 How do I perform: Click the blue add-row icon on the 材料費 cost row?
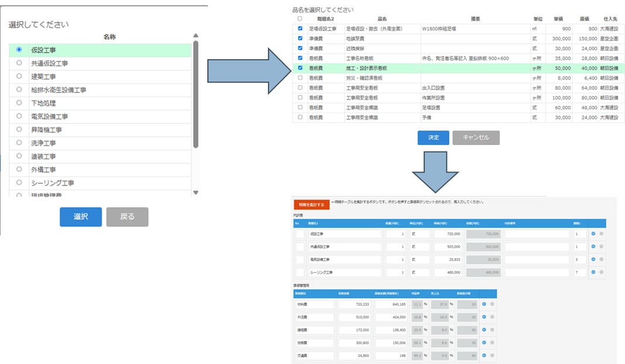click(484, 304)
